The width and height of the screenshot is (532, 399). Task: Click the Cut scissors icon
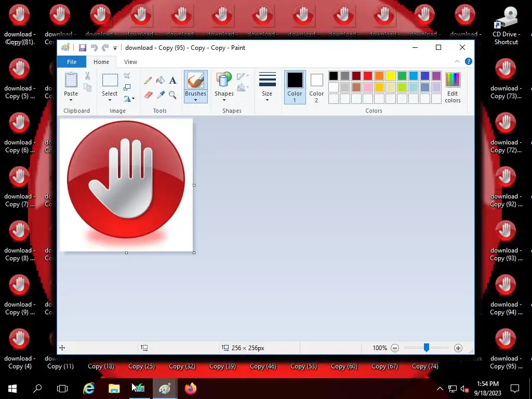[x=87, y=76]
